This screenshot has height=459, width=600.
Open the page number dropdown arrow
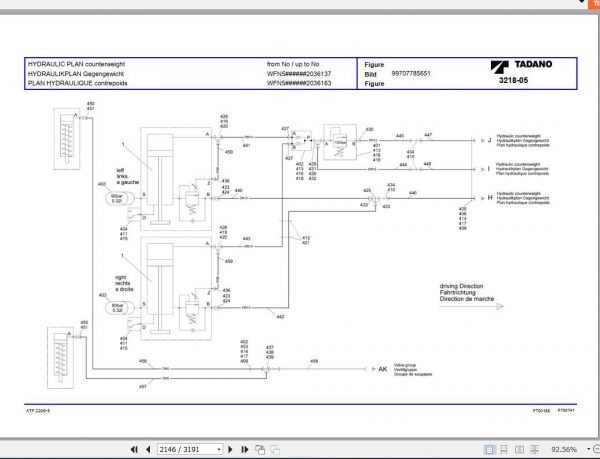[x=219, y=449]
